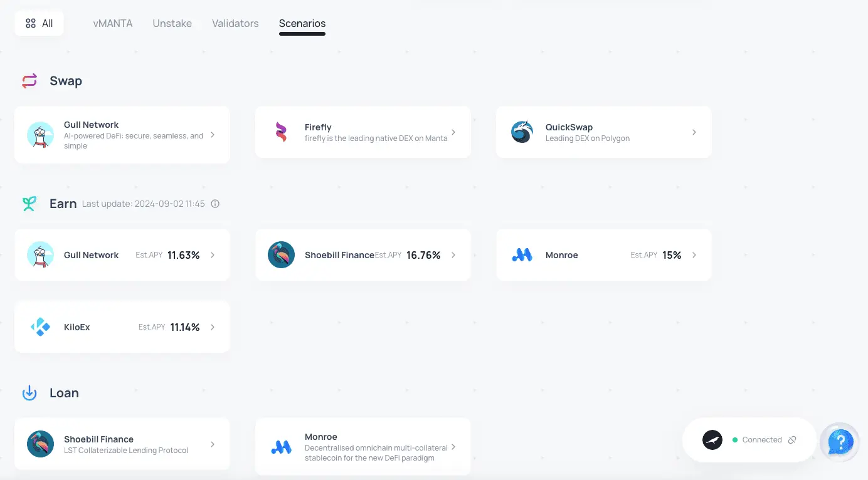
Task: Click the Connected status label
Action: pyautogui.click(x=762, y=440)
